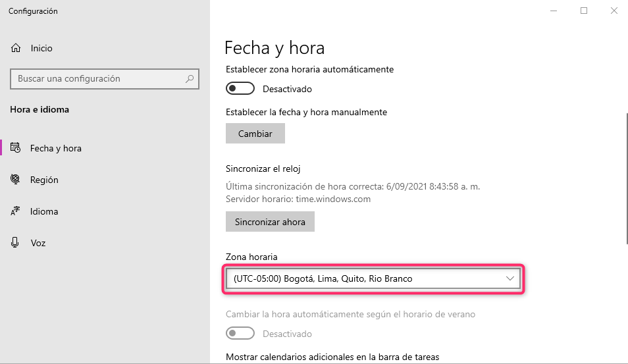Maximize the Configuración window
Viewport: 628px width, 364px height.
pyautogui.click(x=583, y=11)
